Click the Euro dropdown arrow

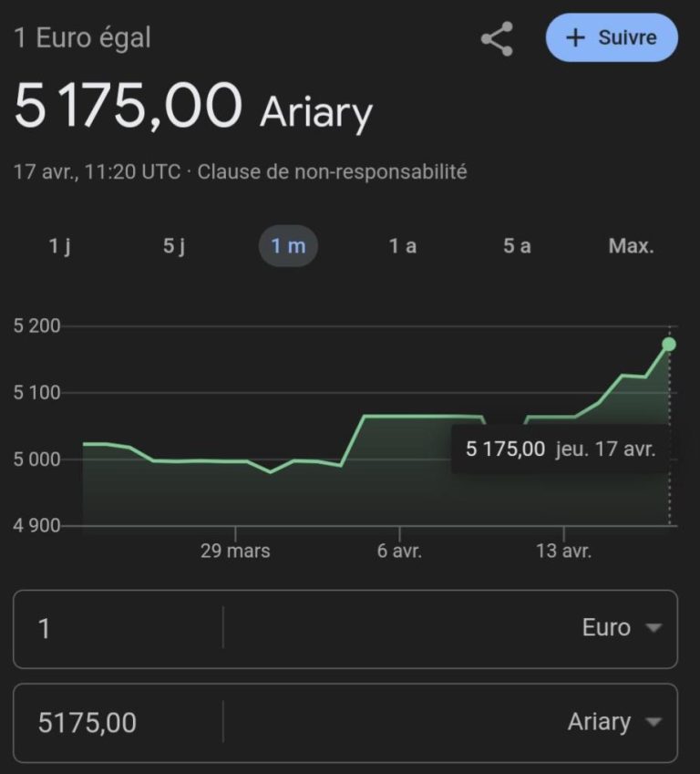653,628
